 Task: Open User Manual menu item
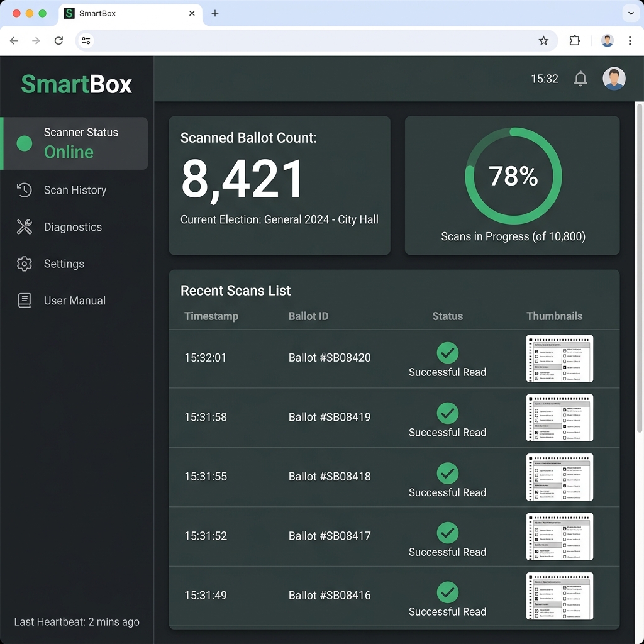[x=75, y=300]
